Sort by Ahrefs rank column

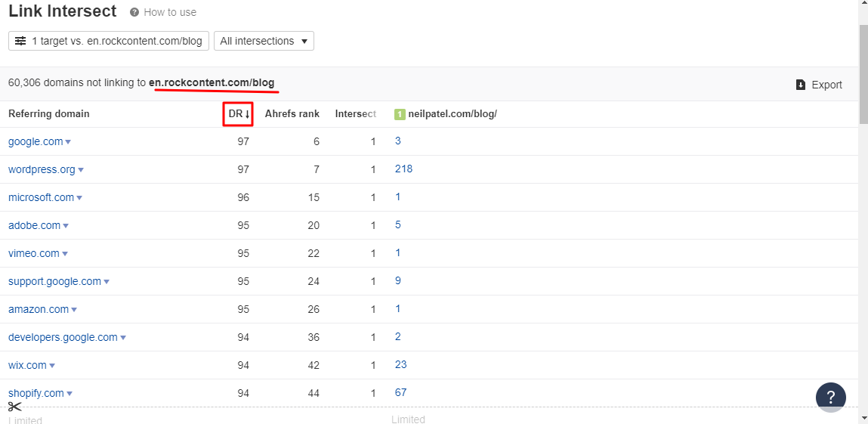click(292, 114)
